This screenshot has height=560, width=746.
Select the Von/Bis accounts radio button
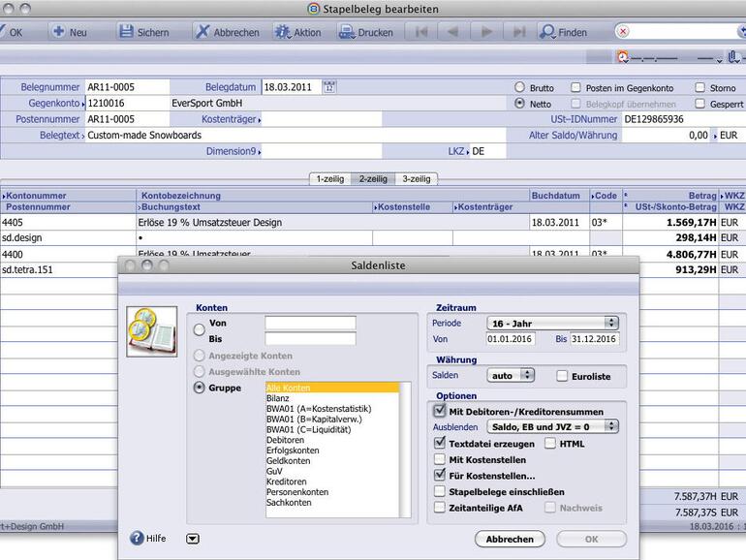[x=200, y=329]
